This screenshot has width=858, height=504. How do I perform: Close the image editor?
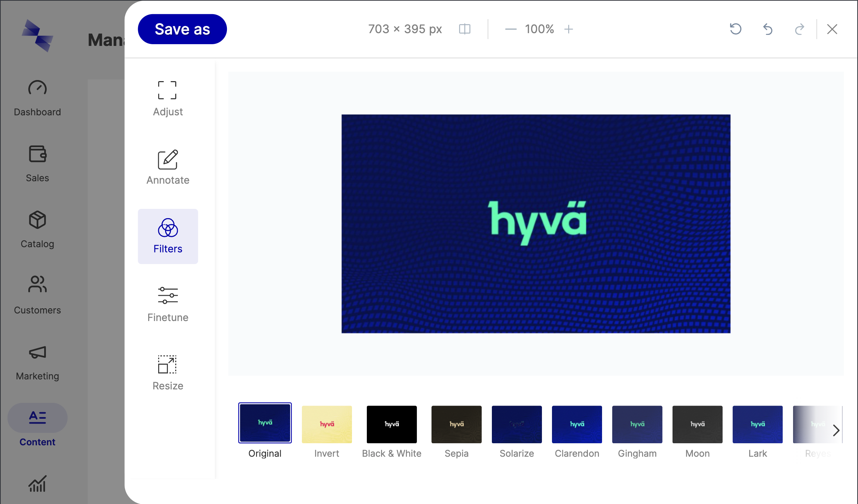[x=832, y=29]
